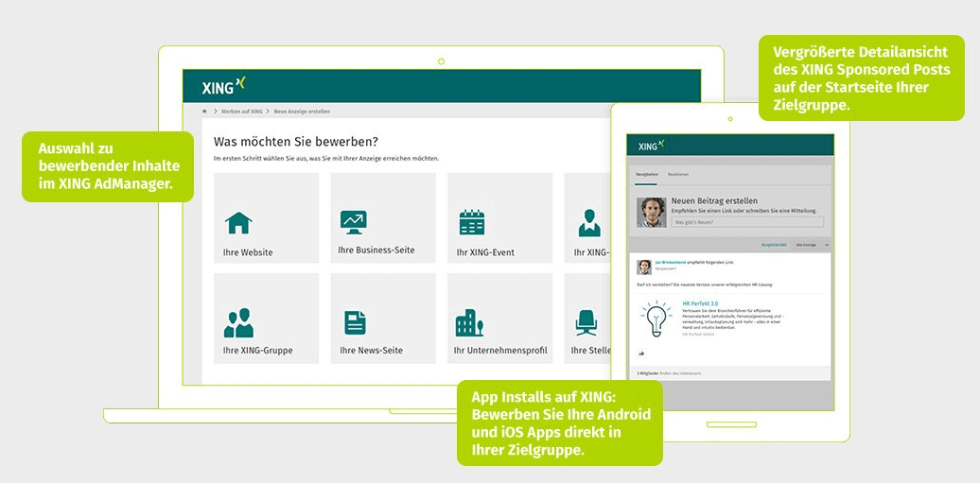Viewport: 980px width, 483px height.
Task: Click the HR Perfekt GmbH company name
Action: [x=698, y=335]
